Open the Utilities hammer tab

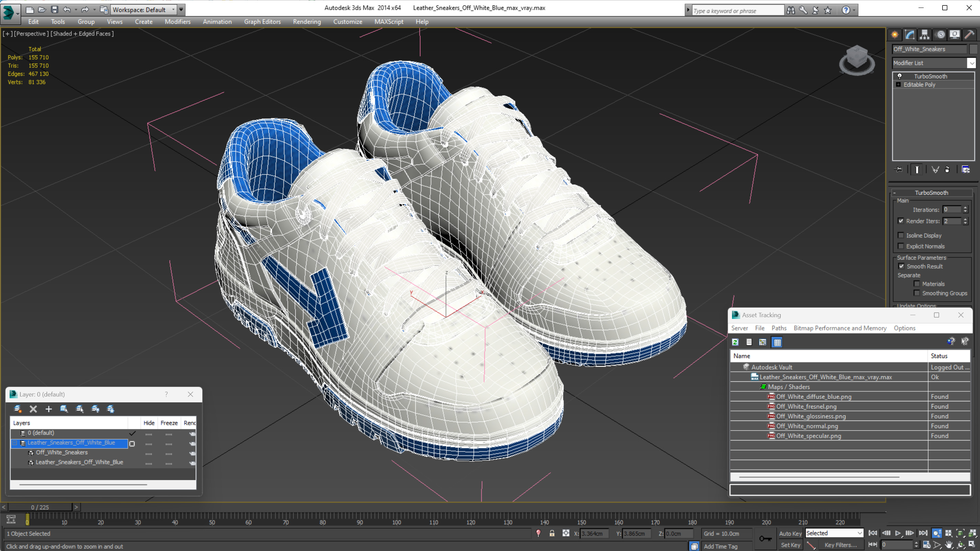(x=970, y=35)
